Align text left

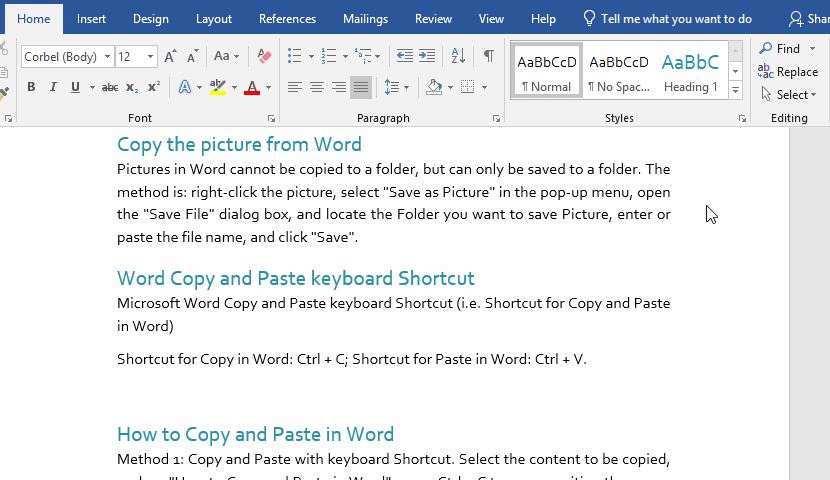tap(295, 87)
